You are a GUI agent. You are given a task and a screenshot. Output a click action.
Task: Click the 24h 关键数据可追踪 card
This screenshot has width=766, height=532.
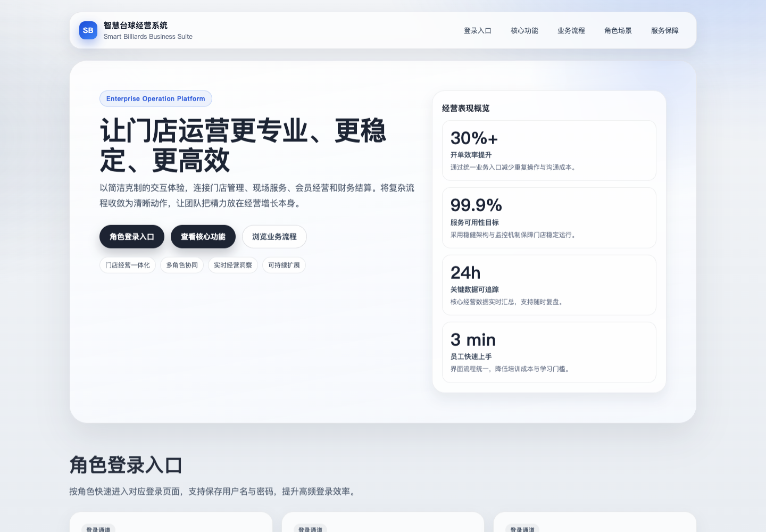tap(549, 285)
